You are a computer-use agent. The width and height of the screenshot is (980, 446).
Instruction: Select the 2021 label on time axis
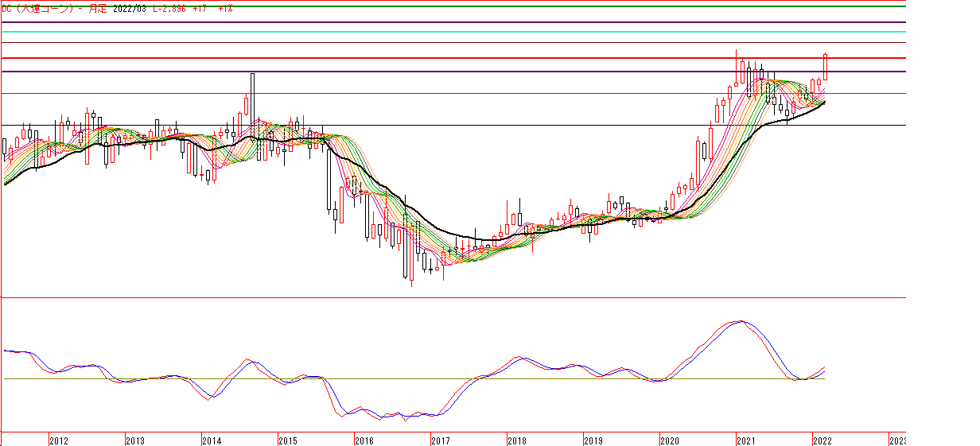pyautogui.click(x=746, y=440)
